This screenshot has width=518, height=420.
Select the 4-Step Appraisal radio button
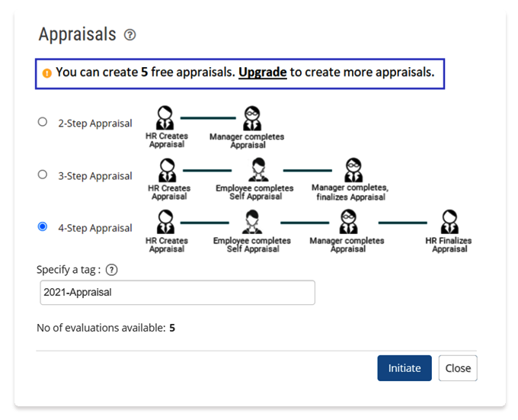43,226
